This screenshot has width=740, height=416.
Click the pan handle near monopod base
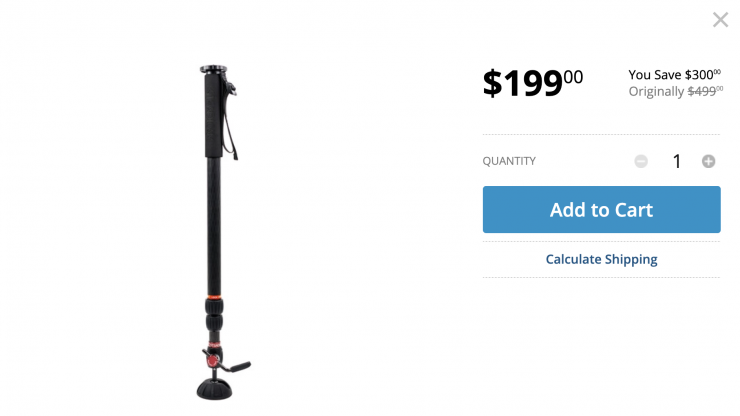(x=237, y=366)
